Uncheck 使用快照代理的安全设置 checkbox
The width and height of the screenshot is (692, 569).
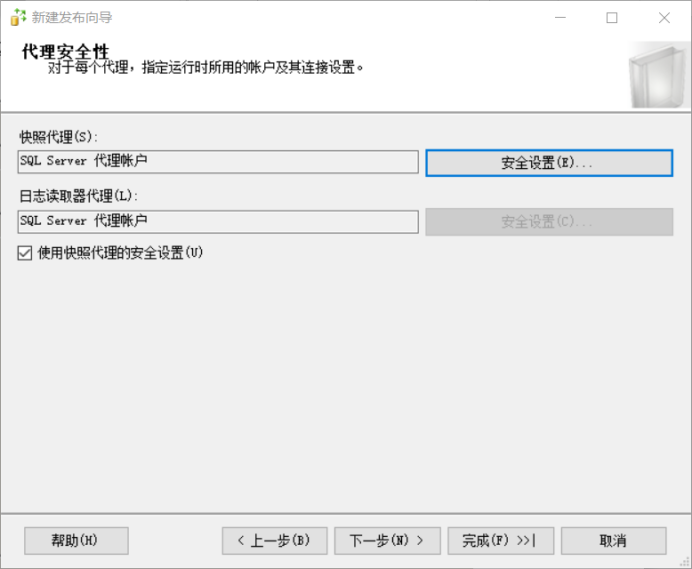[x=25, y=253]
